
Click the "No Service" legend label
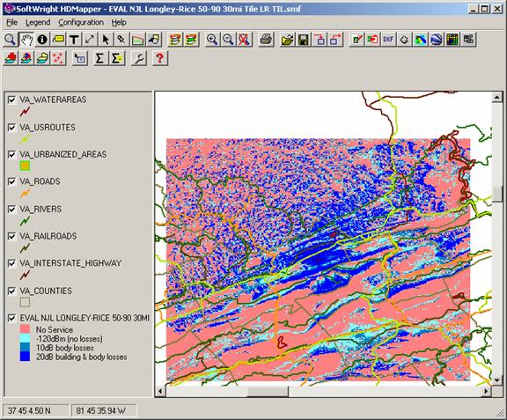(x=55, y=329)
